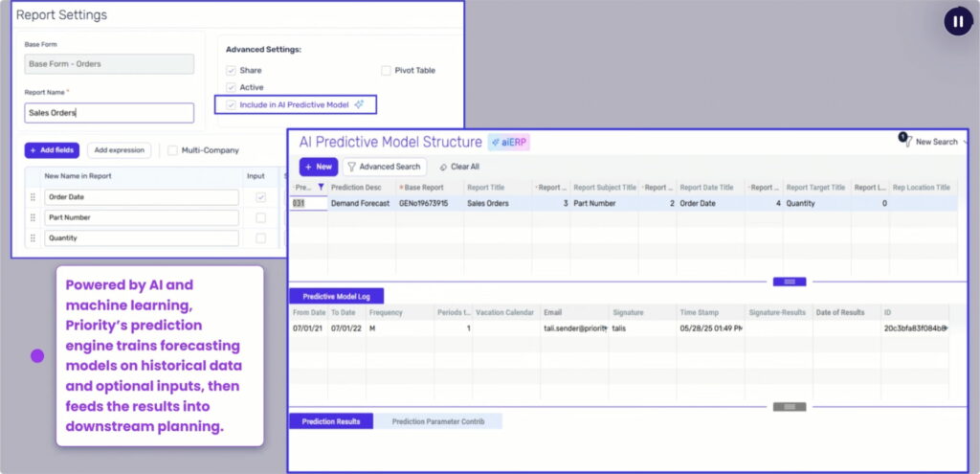Open Advanced Search

click(x=385, y=167)
